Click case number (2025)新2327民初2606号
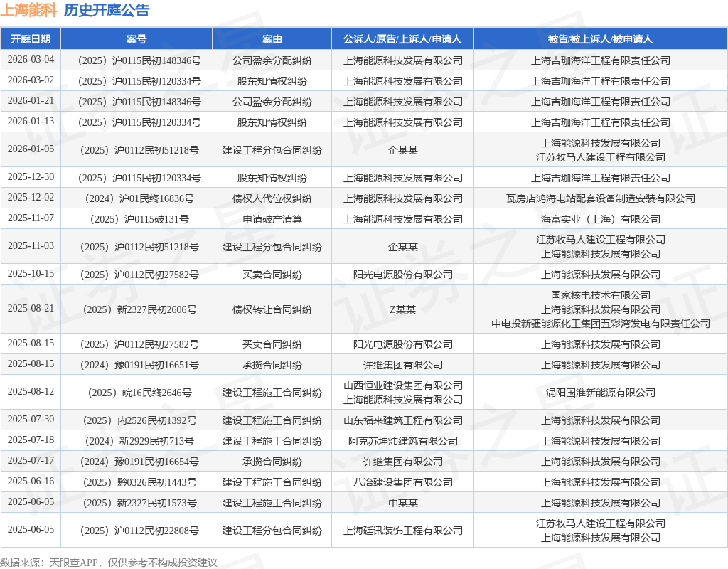This screenshot has width=728, height=569. point(139,309)
